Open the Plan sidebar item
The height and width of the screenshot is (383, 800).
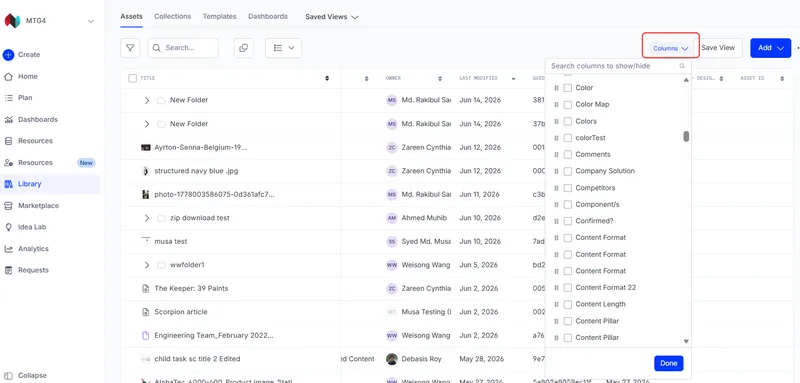point(25,98)
